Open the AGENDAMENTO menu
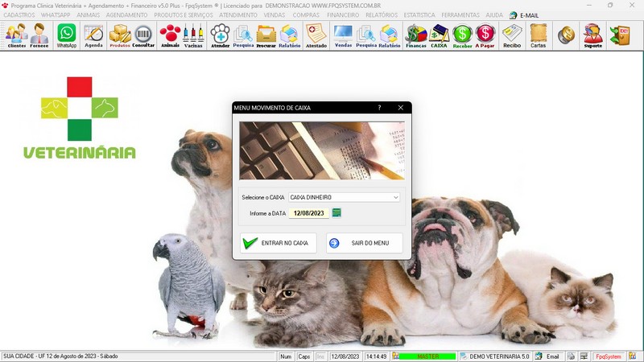Viewport: 644px width, 362px height. click(126, 15)
